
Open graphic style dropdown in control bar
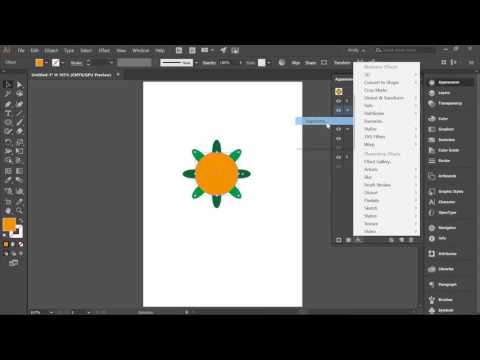coord(269,63)
